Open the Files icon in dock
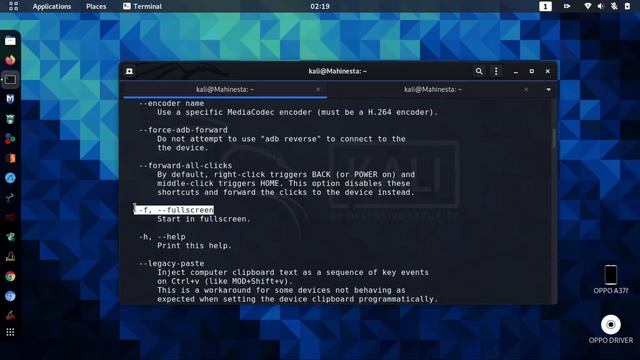The image size is (640, 360). coord(10,41)
